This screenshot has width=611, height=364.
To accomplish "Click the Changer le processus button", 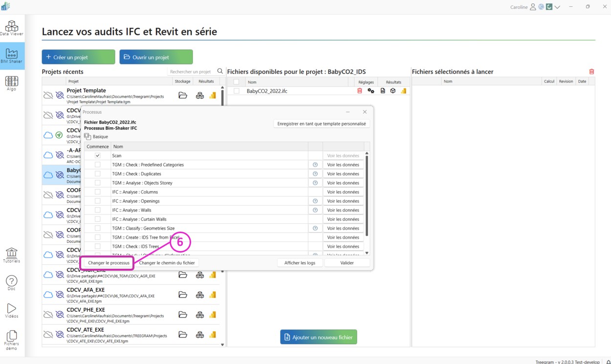I will click(109, 263).
